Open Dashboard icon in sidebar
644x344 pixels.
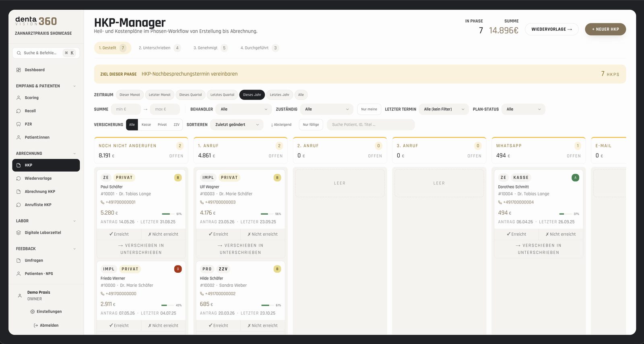click(x=19, y=70)
